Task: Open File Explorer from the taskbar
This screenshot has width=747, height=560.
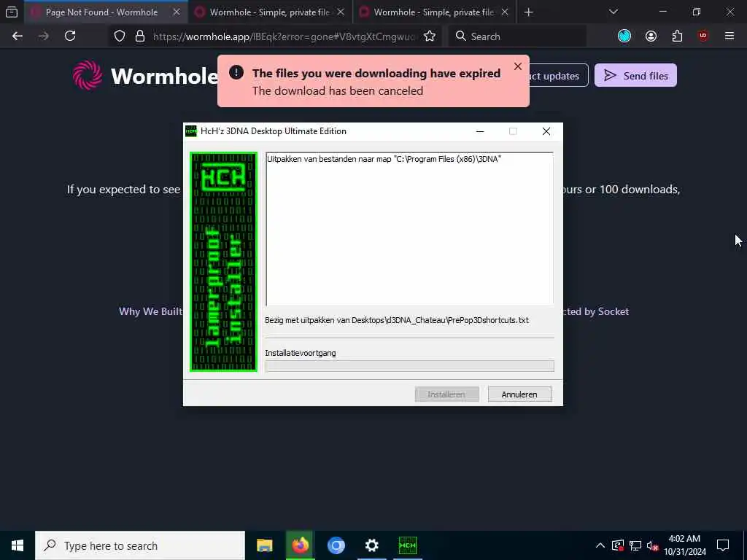Action: 264,545
